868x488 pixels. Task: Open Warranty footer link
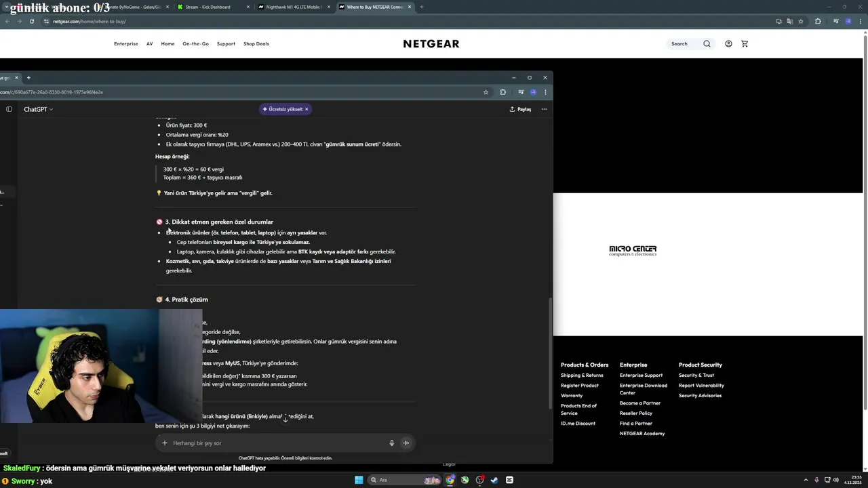pos(572,396)
